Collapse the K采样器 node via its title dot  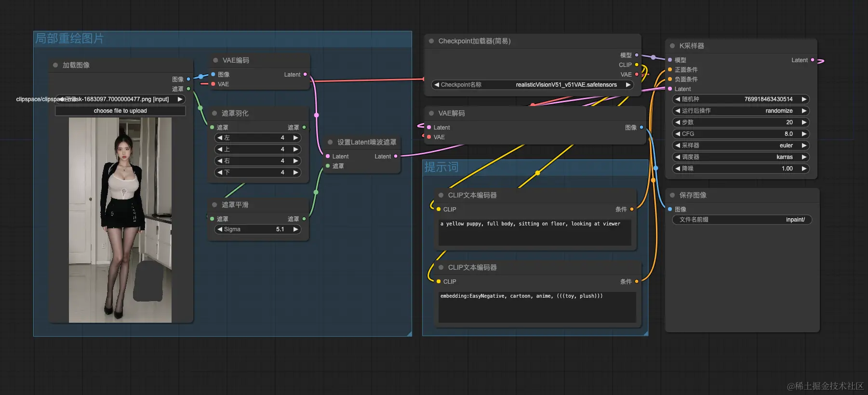pyautogui.click(x=672, y=46)
